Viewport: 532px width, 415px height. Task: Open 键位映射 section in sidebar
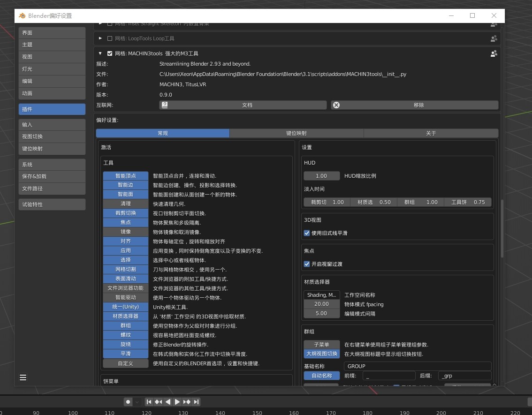pos(52,149)
